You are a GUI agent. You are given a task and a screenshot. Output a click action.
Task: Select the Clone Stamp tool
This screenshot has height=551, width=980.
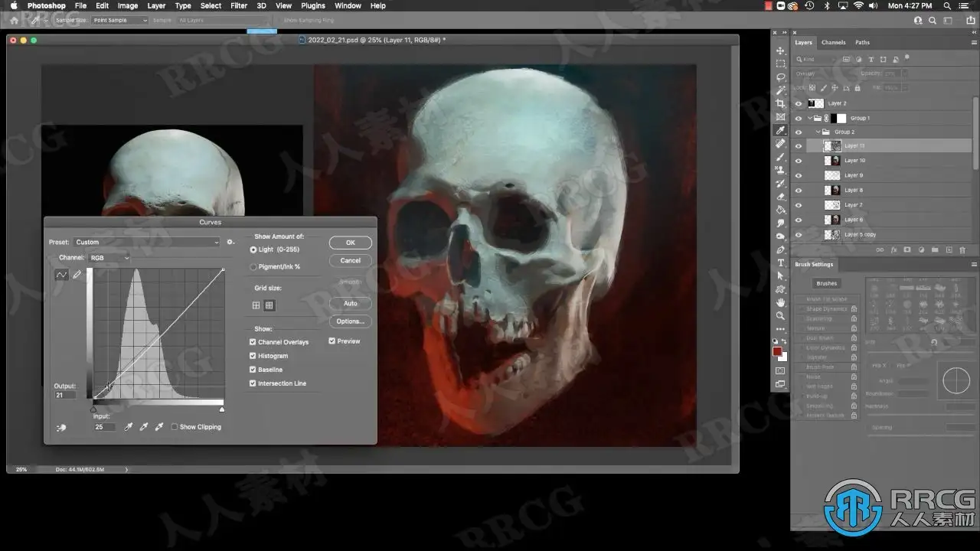pyautogui.click(x=780, y=170)
